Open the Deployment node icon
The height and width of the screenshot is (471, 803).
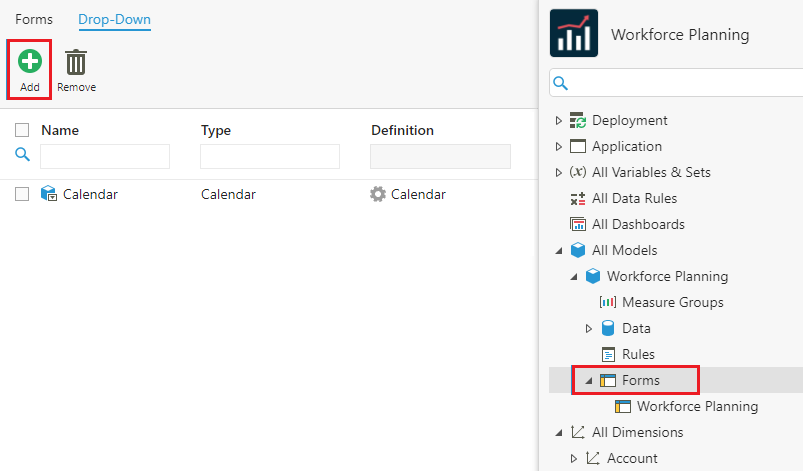pos(578,120)
